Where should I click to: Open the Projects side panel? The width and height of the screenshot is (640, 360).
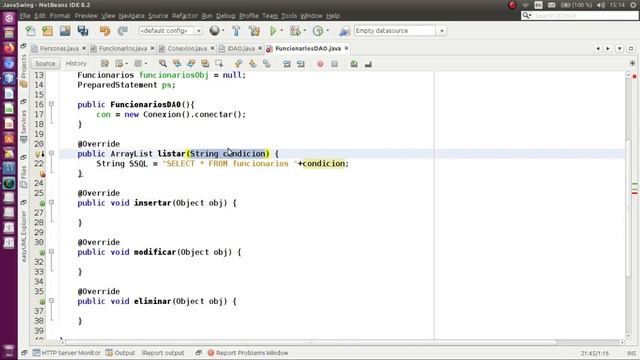[24, 70]
